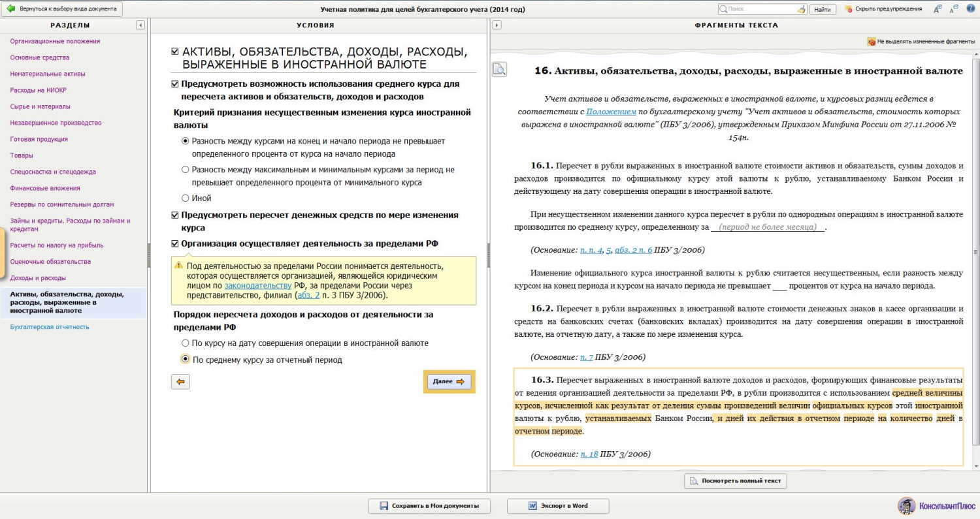Click document preview magnifier icon beside section 16
The image size is (980, 519).
500,69
